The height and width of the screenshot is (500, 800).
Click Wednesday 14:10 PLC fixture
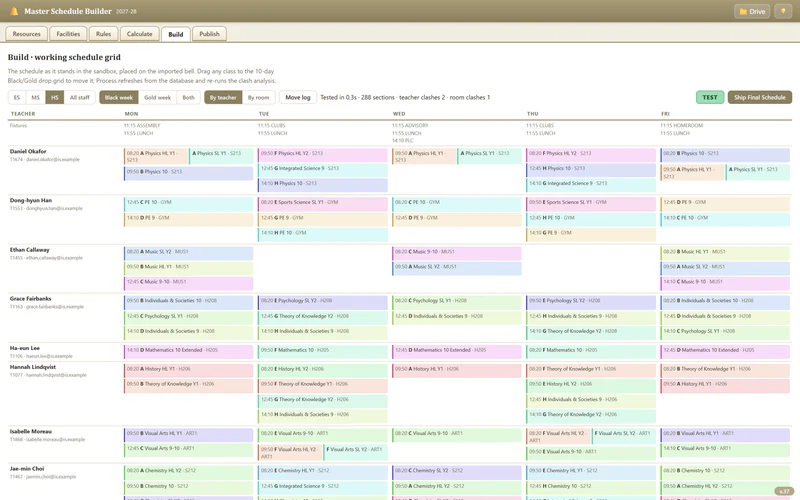coord(403,140)
